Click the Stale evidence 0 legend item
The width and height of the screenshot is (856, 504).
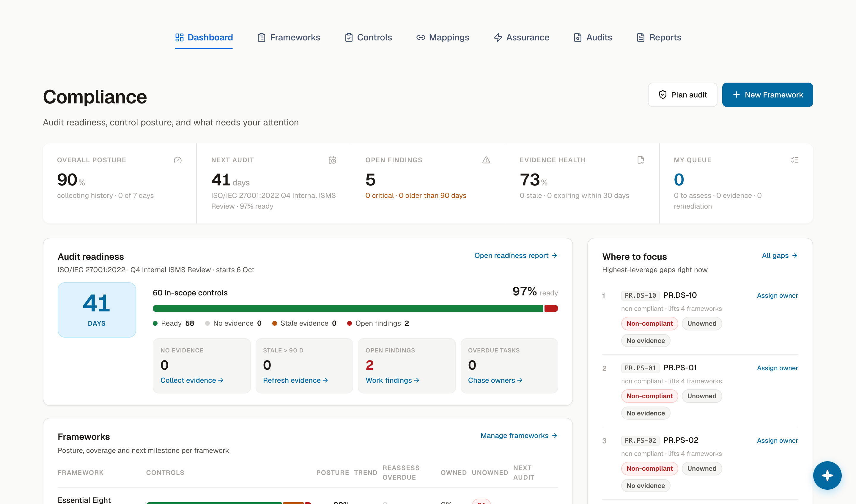click(304, 323)
